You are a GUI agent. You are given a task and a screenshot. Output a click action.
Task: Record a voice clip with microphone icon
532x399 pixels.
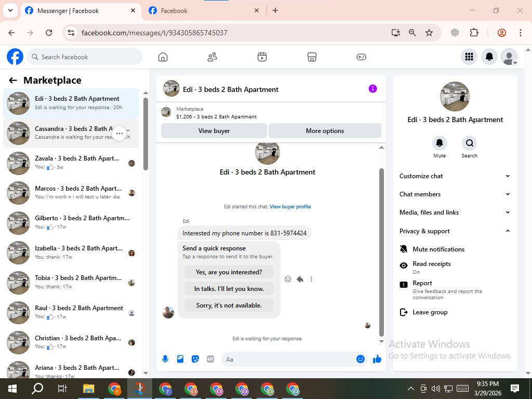[165, 359]
